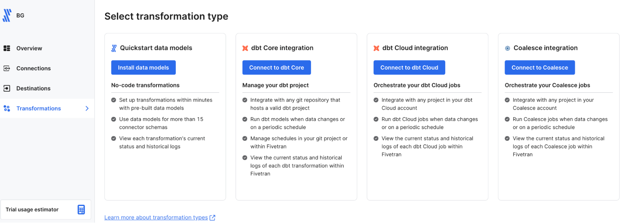
Task: Click the Transformations sidebar icon
Action: (7, 108)
